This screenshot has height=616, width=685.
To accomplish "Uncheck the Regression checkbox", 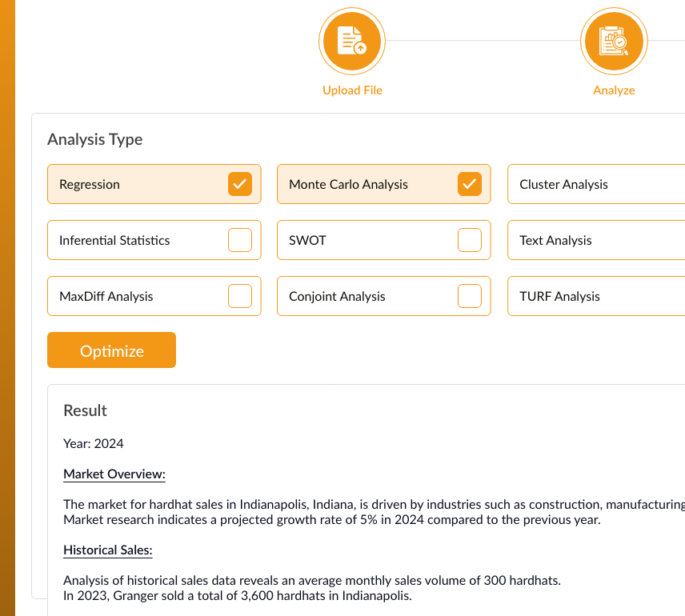I will (240, 184).
